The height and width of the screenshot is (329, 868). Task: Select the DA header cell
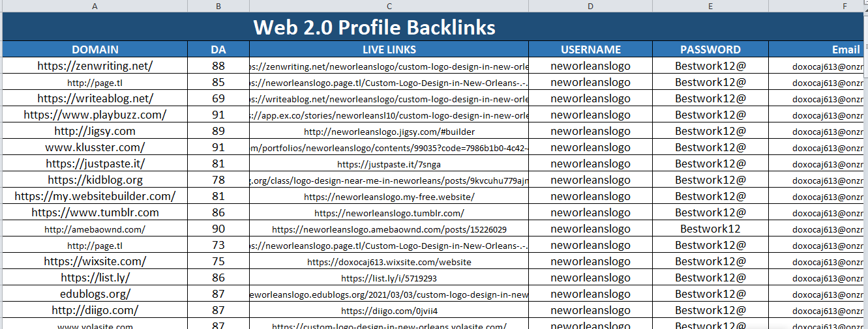[x=218, y=50]
